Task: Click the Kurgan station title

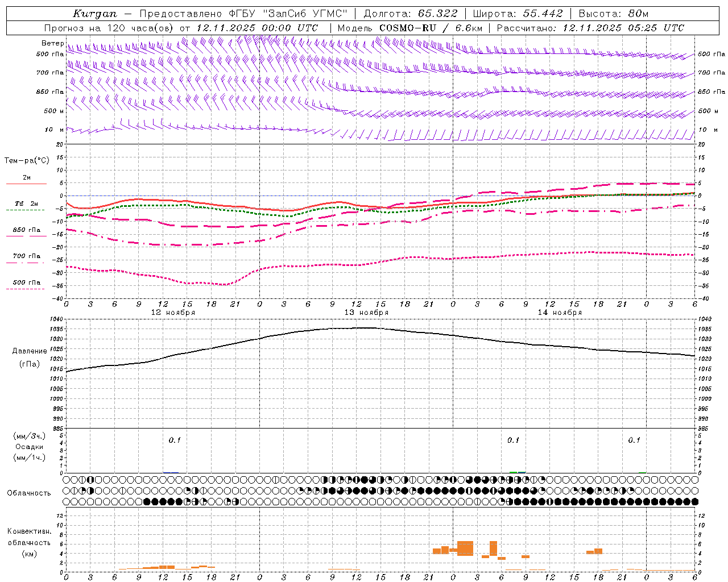Action: coord(95,14)
